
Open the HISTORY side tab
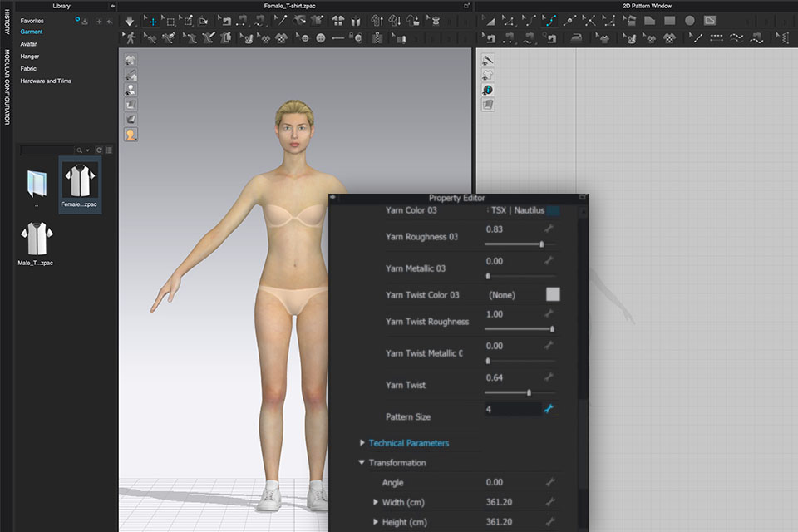(x=7, y=21)
